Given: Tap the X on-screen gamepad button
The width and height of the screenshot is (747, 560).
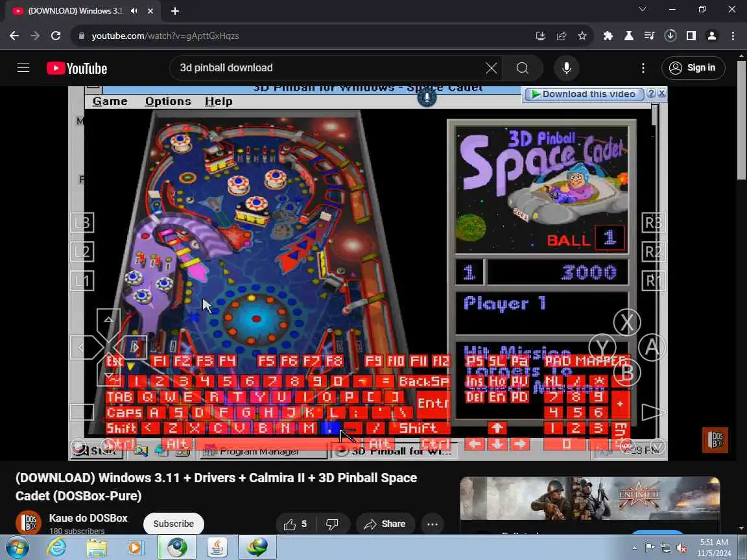Looking at the screenshot, I should (627, 322).
